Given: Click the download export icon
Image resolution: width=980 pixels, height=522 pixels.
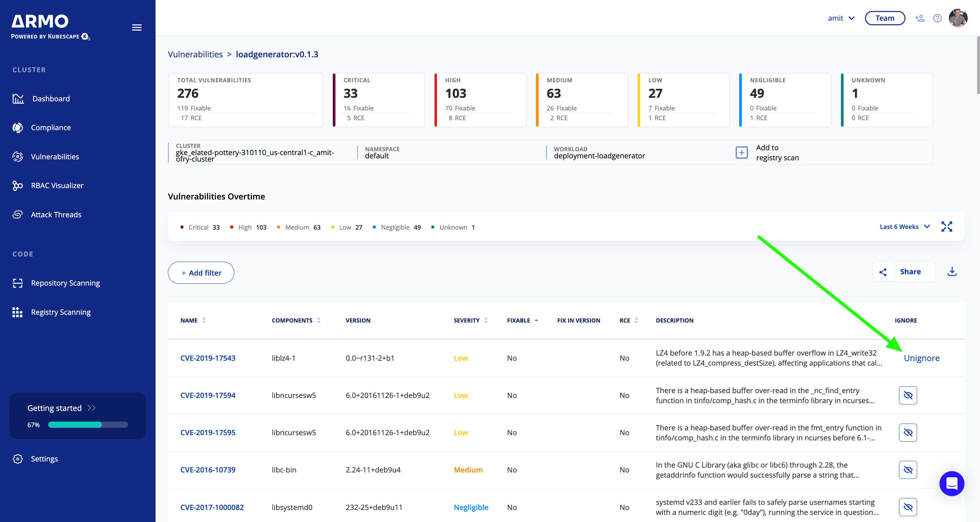Looking at the screenshot, I should click(x=952, y=271).
